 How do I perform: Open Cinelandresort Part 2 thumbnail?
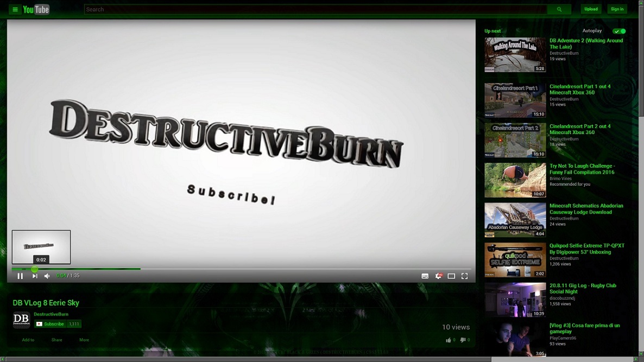[x=515, y=141]
